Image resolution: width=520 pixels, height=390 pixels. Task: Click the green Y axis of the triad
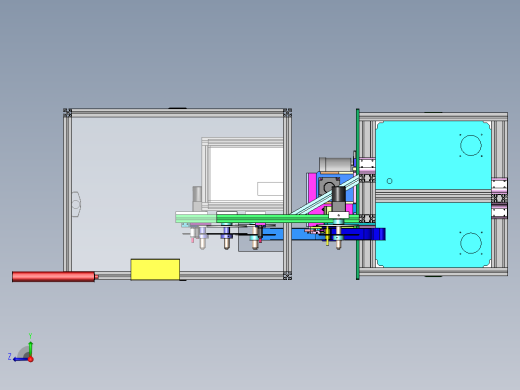[30, 348]
